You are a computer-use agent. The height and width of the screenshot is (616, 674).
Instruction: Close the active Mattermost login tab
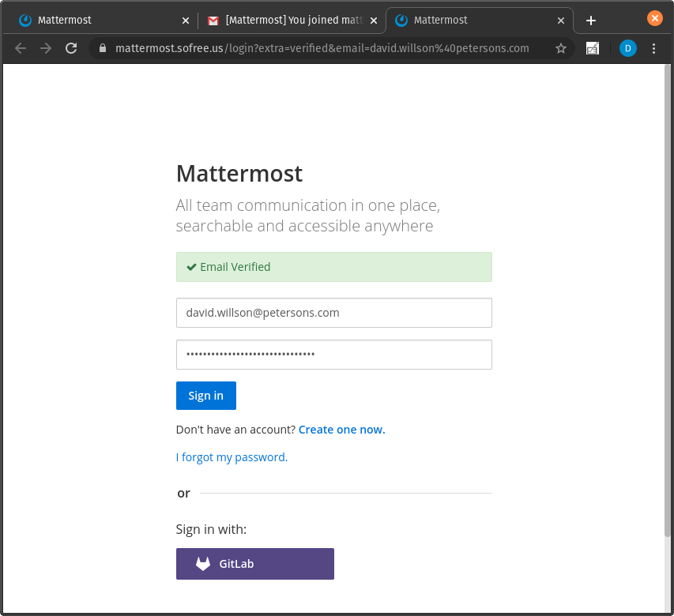coord(560,21)
